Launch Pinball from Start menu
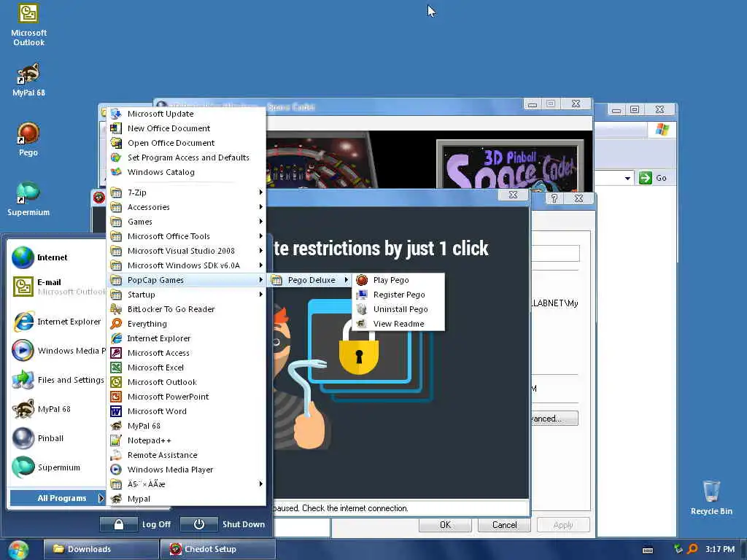Screen dimensions: 747x560 point(38,438)
